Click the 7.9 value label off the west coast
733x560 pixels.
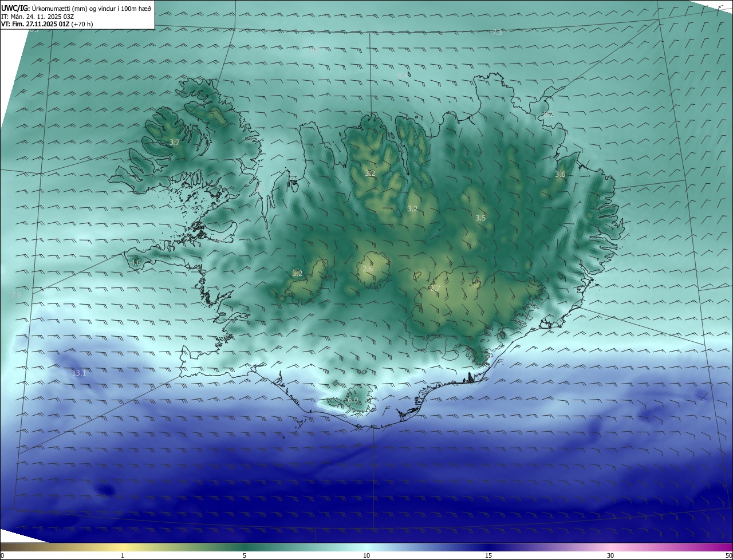pyautogui.click(x=16, y=295)
